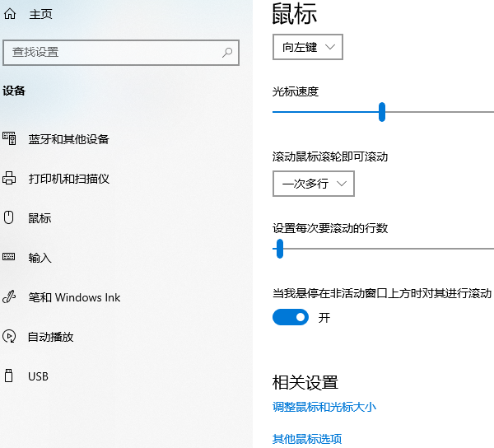Open 鼠标 page from sidebar text

point(40,218)
